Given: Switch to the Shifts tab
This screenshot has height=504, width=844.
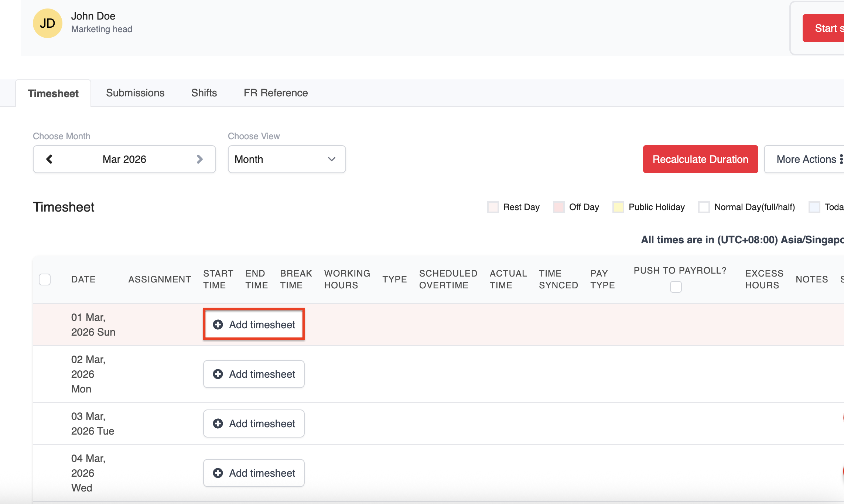Looking at the screenshot, I should coord(204,93).
